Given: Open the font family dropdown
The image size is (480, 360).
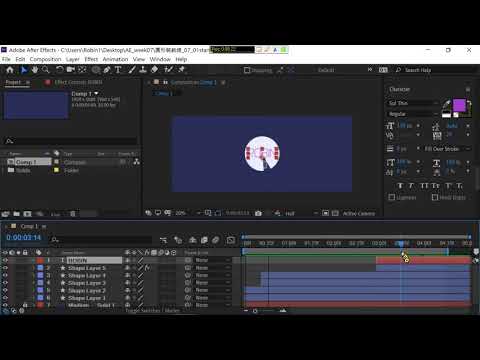Looking at the screenshot, I should (x=413, y=103).
